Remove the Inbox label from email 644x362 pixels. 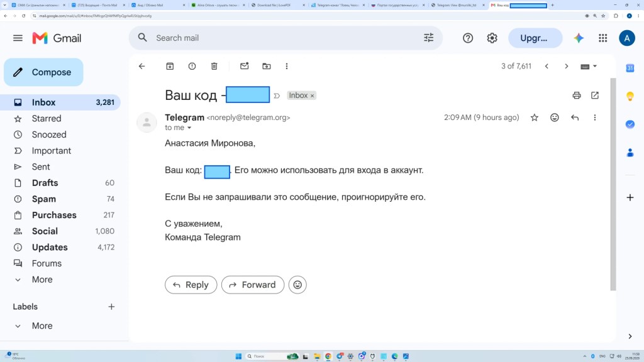[312, 96]
